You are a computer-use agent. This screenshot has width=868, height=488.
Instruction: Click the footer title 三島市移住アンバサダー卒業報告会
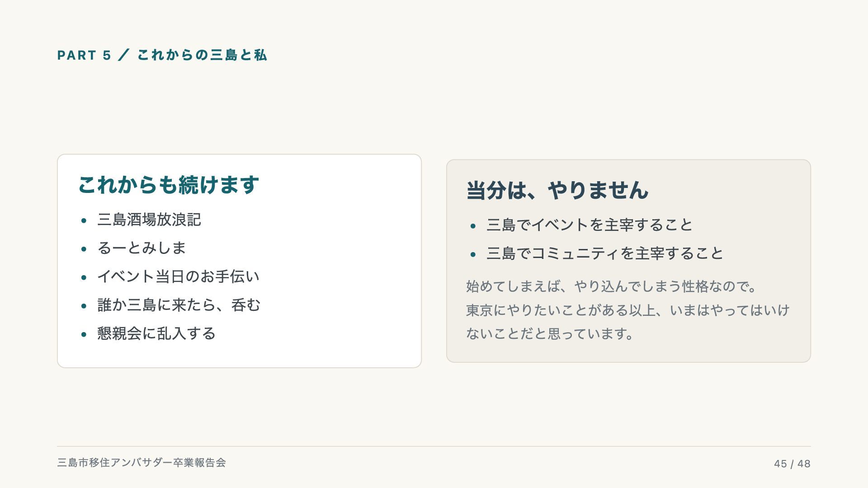142,463
